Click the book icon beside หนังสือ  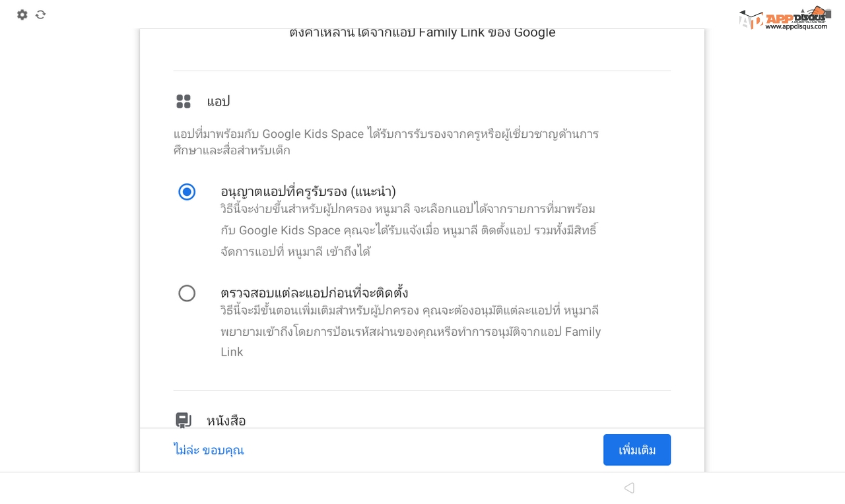[184, 420]
